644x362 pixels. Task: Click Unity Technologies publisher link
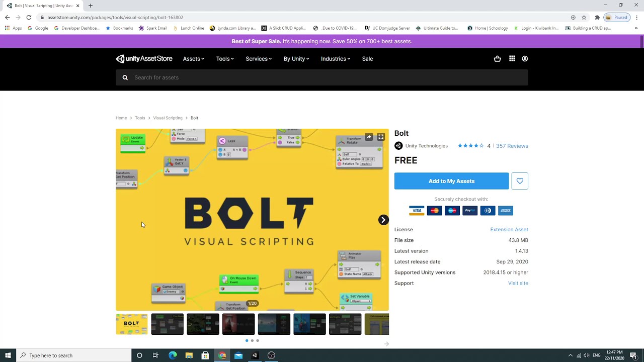pyautogui.click(x=426, y=146)
